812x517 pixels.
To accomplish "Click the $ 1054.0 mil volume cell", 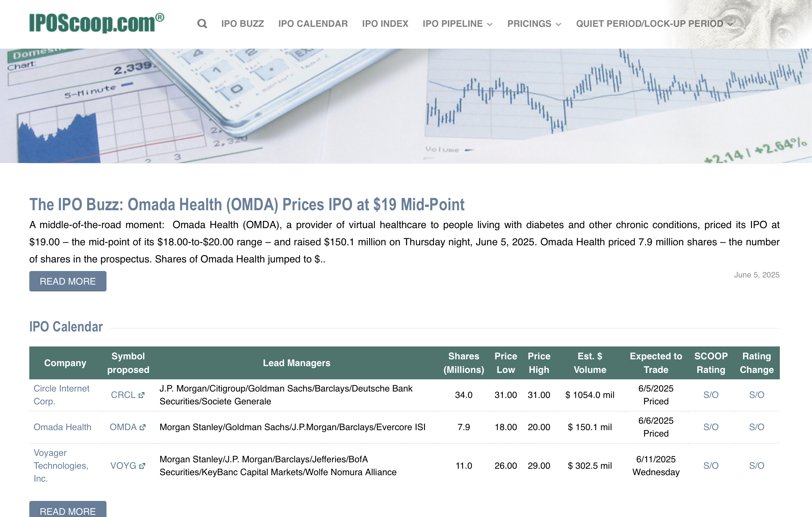I will [590, 395].
